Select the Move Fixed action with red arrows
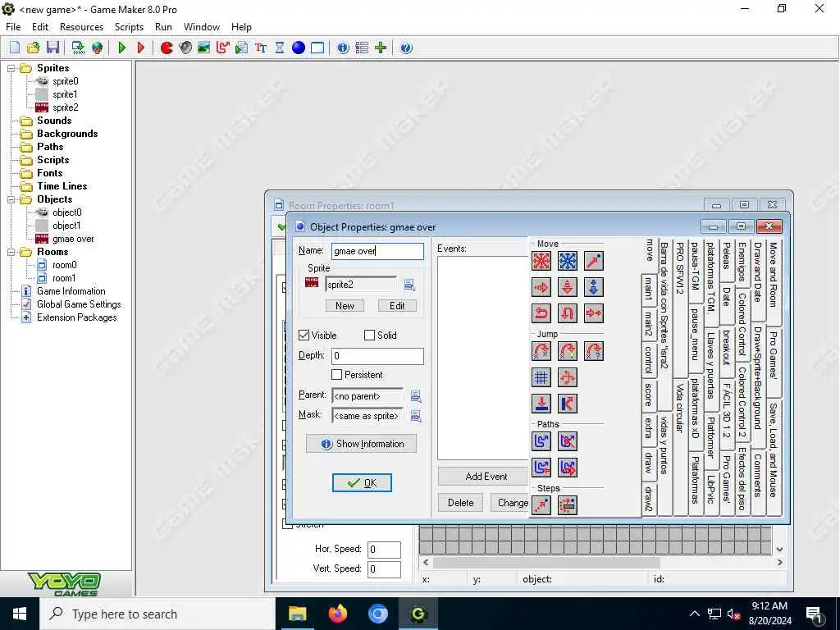Screen dimensions: 840x630 541,261
